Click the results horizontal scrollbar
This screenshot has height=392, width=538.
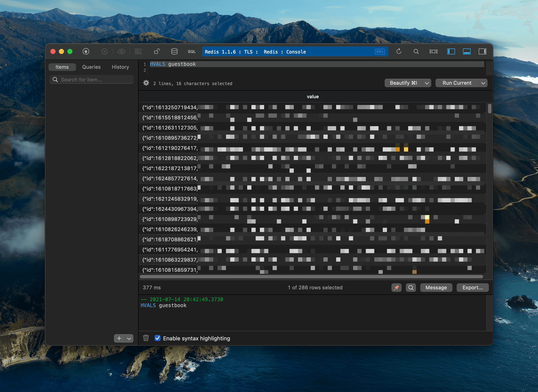311,277
